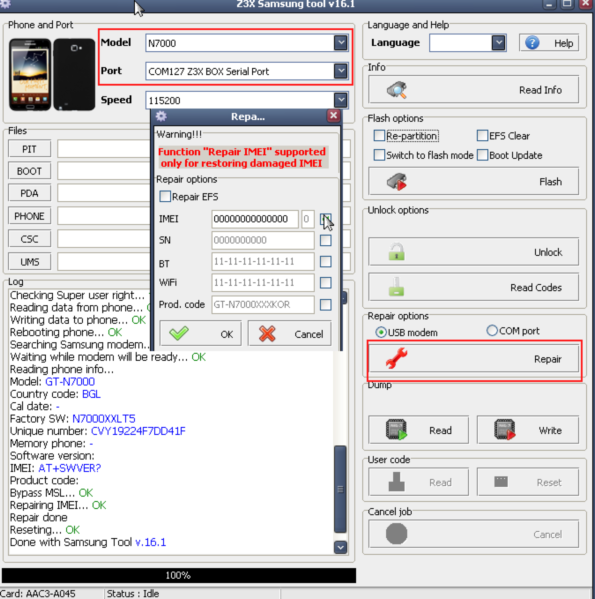Click the CSC file button

29,239
